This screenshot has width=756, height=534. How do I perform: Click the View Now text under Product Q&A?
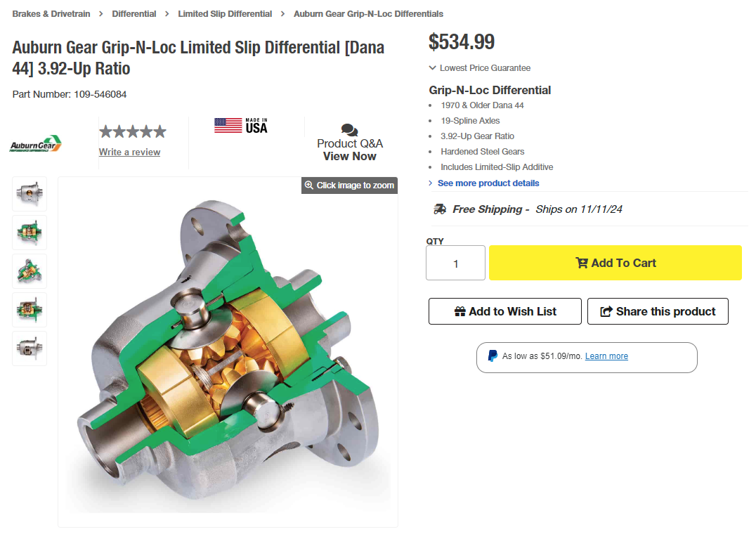tap(349, 156)
